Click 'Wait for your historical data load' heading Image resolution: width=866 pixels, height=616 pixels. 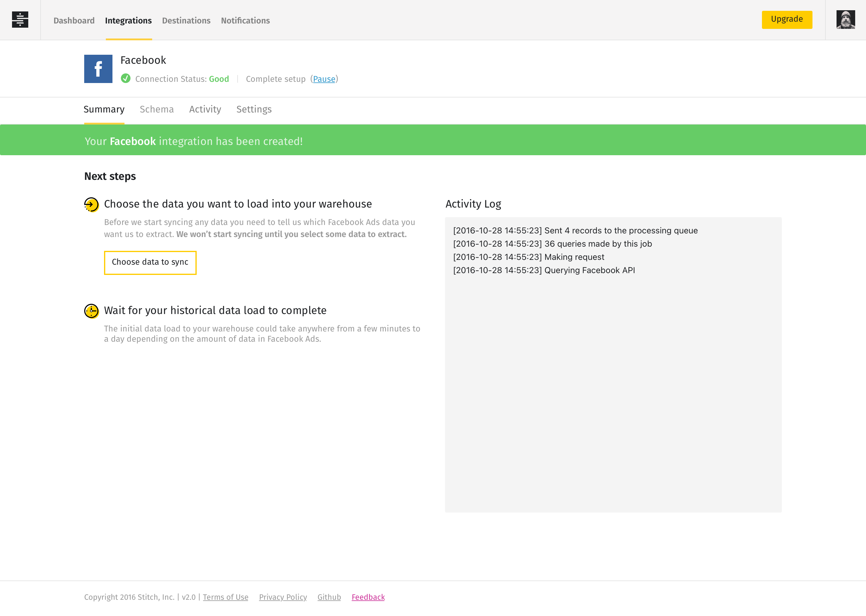click(215, 311)
